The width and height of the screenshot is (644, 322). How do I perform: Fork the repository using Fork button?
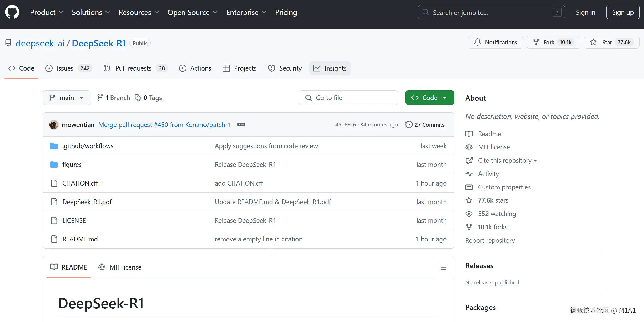coord(544,42)
